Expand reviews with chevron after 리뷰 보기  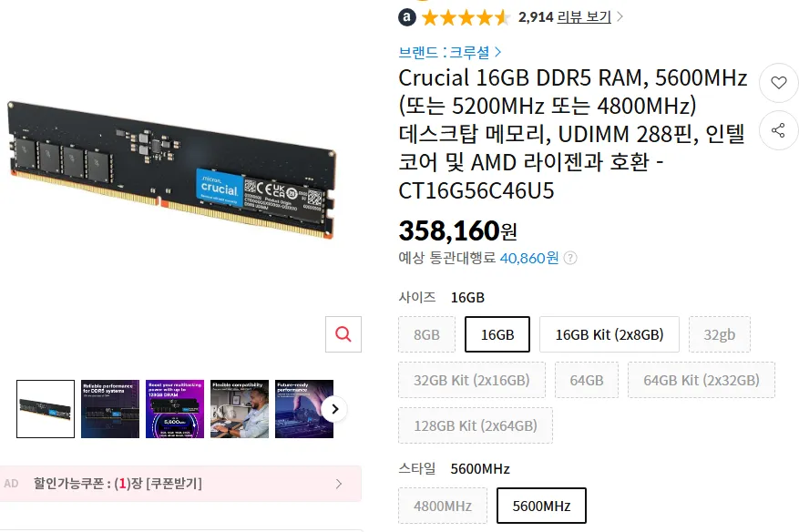coord(620,16)
